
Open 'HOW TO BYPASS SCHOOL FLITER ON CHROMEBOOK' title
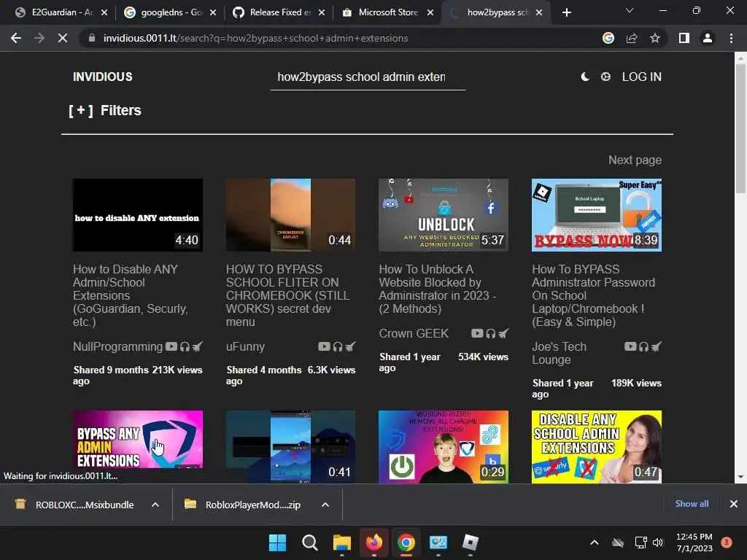(x=287, y=295)
